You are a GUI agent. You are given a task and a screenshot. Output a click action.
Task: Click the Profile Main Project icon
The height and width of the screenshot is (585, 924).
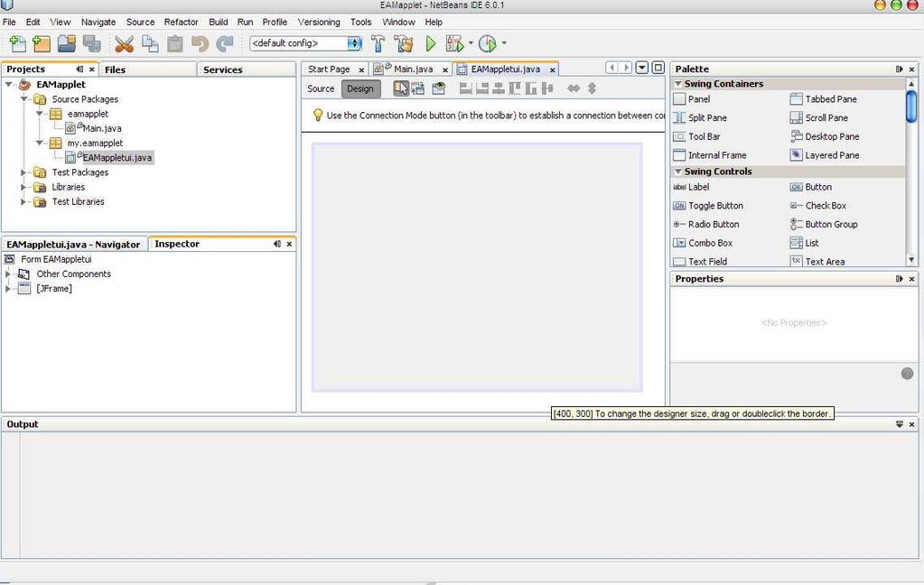(488, 43)
